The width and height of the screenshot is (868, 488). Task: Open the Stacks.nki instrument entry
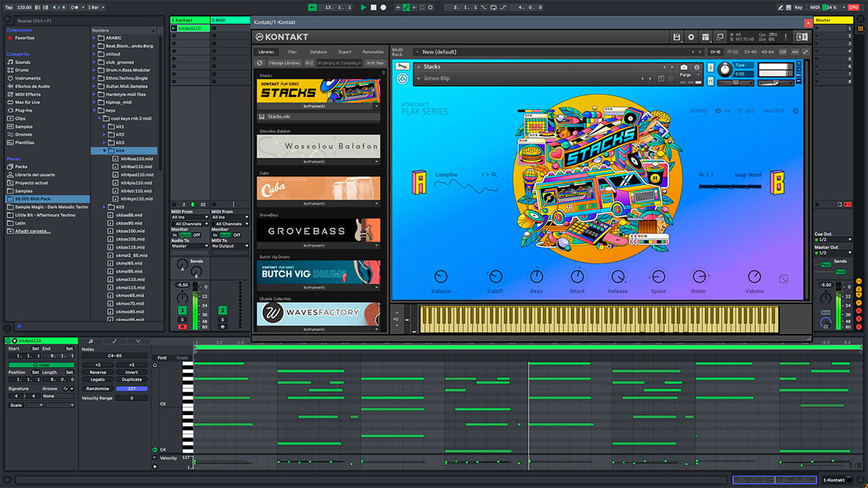tap(318, 116)
